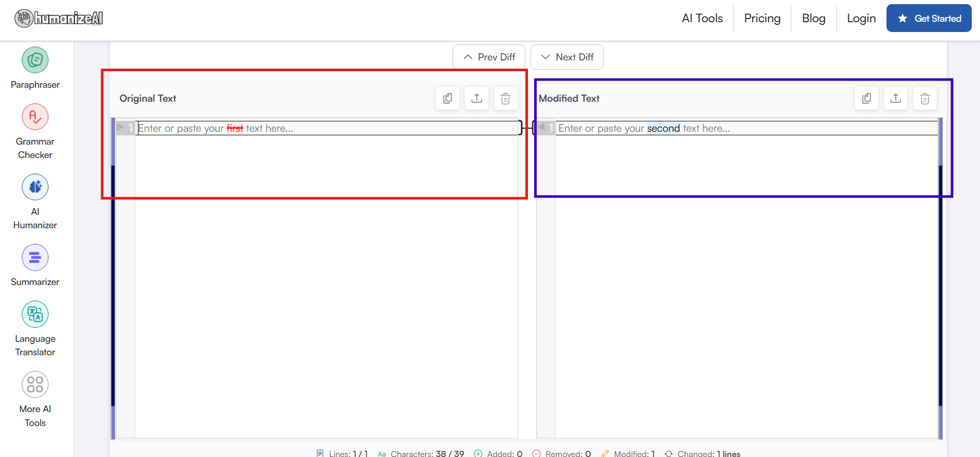Copy the Original Text contents
Viewport: 980px width, 457px height.
[447, 98]
